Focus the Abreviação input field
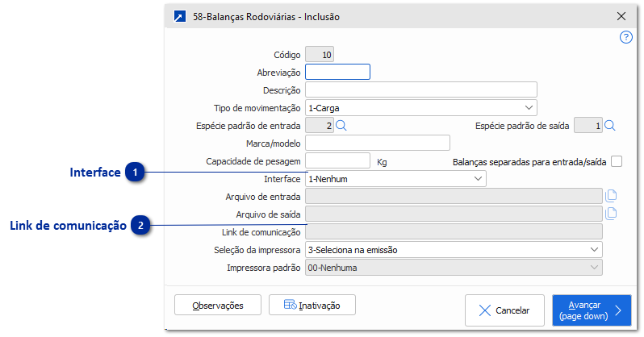Image resolution: width=644 pixels, height=337 pixels. (337, 72)
